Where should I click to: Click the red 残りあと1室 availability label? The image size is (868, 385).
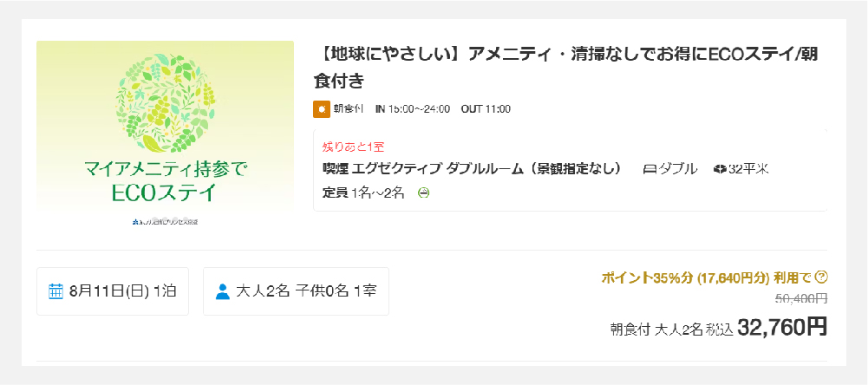(353, 147)
